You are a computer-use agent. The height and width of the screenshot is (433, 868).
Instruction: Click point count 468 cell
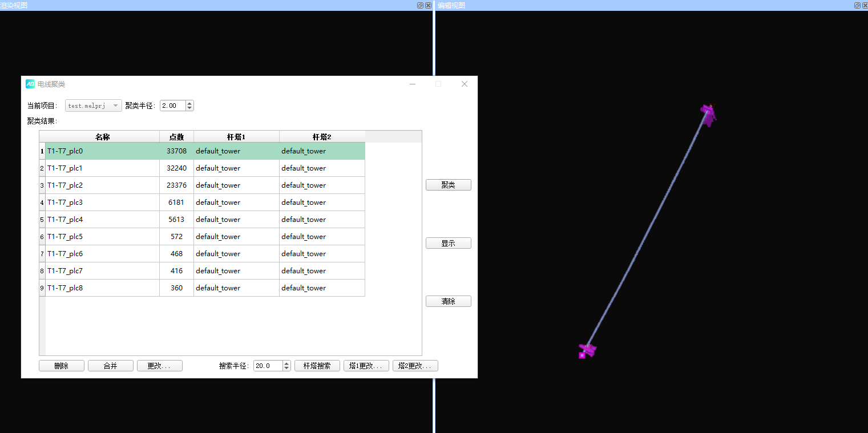pos(177,254)
